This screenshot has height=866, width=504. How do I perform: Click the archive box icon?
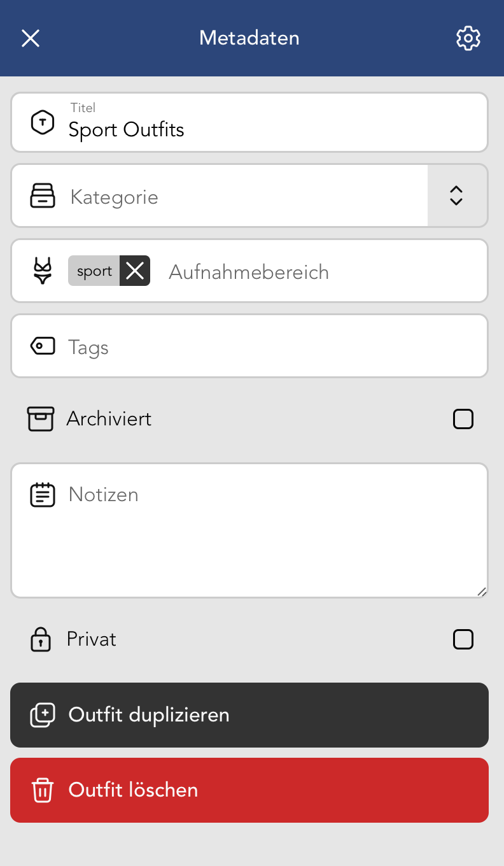tap(41, 419)
